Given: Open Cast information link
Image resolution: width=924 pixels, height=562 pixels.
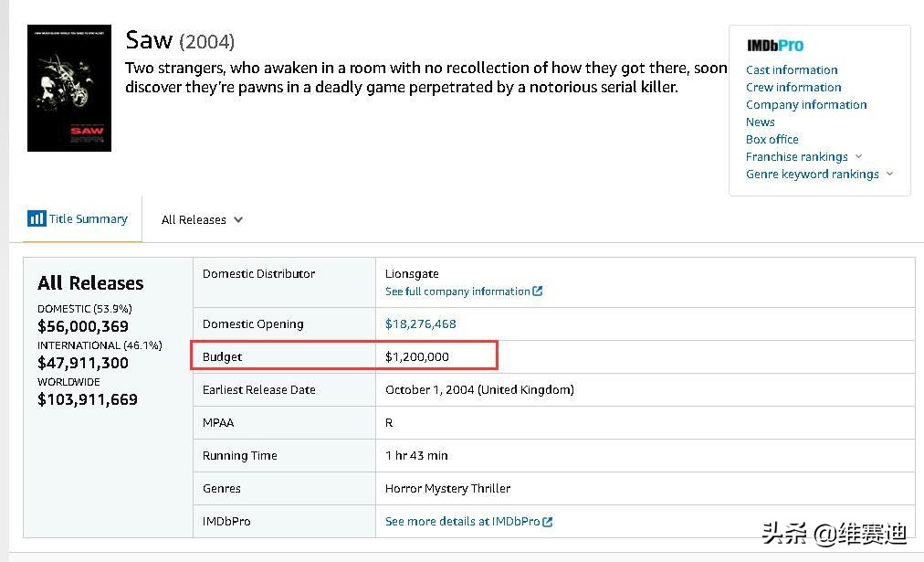Looking at the screenshot, I should tap(791, 69).
